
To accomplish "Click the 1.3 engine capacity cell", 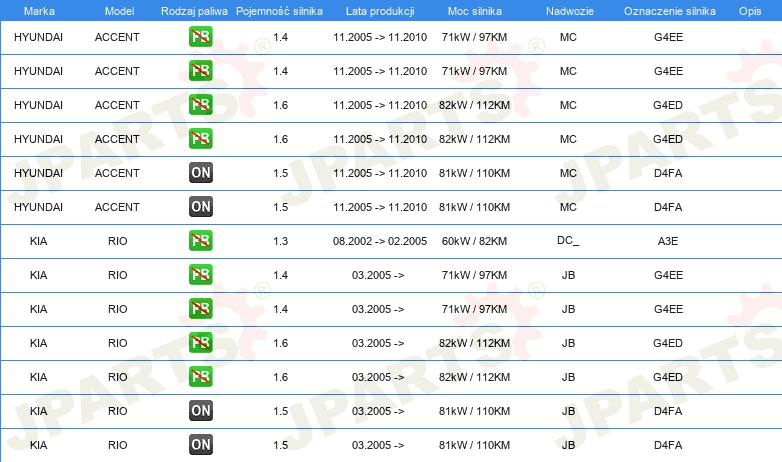I will 280,241.
